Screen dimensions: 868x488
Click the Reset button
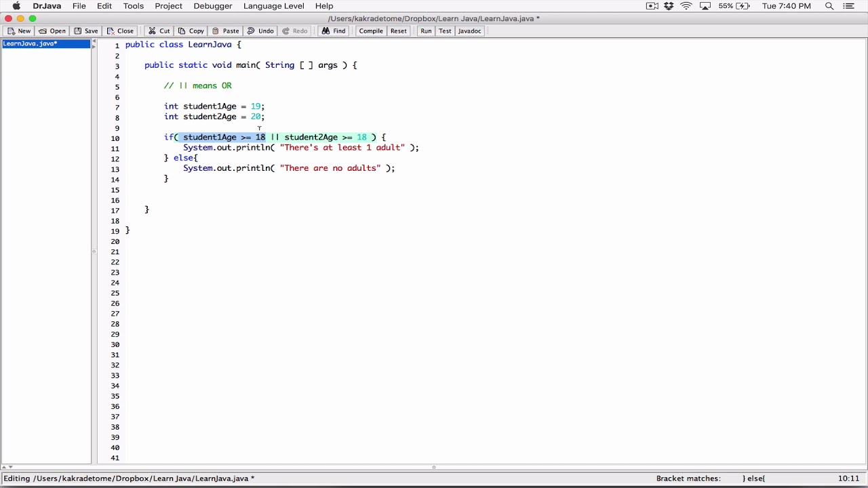[399, 31]
